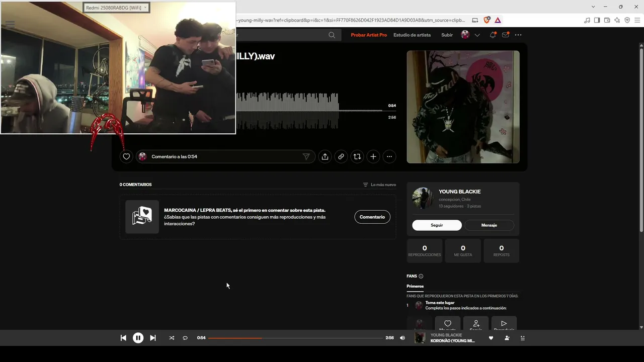Screen dimensions: 644x362
Task: Open the play queue list icon
Action: click(x=522, y=338)
